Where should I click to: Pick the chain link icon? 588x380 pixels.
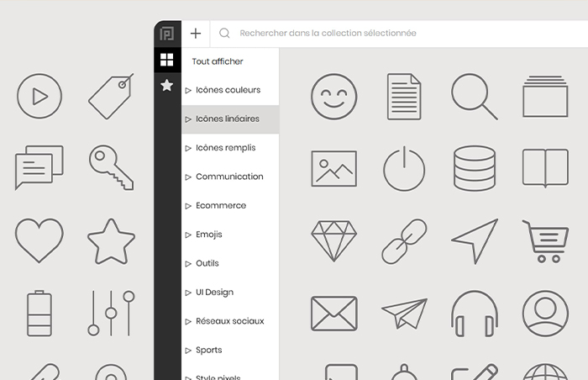(404, 241)
